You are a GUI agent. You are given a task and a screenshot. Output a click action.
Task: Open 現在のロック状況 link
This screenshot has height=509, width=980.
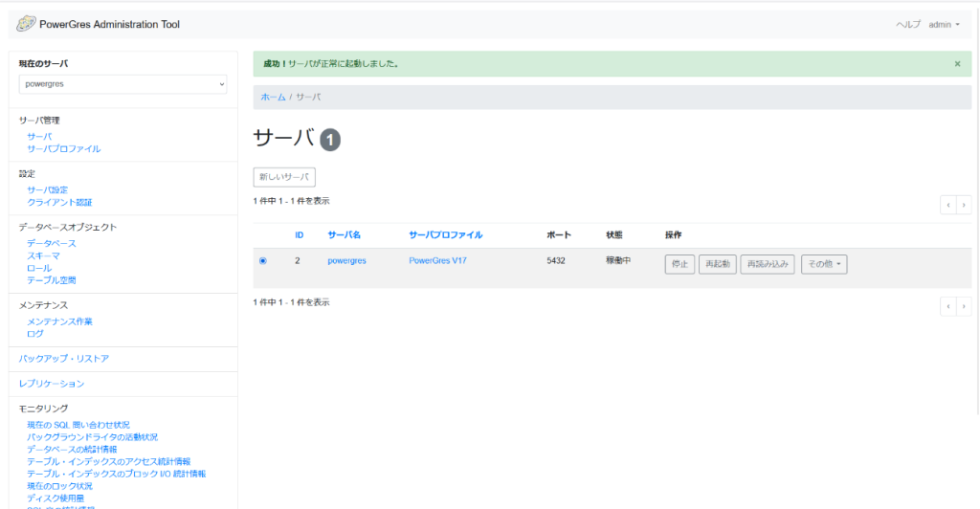[x=59, y=486]
